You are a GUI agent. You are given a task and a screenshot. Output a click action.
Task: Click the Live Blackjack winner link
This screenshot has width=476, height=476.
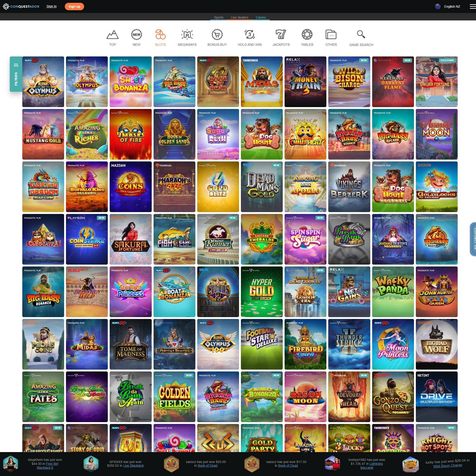coord(133,465)
